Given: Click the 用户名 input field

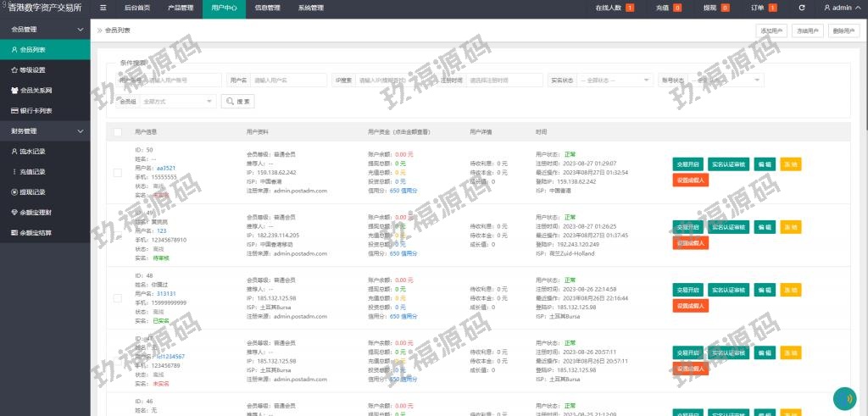Looking at the screenshot, I should pyautogui.click(x=288, y=80).
